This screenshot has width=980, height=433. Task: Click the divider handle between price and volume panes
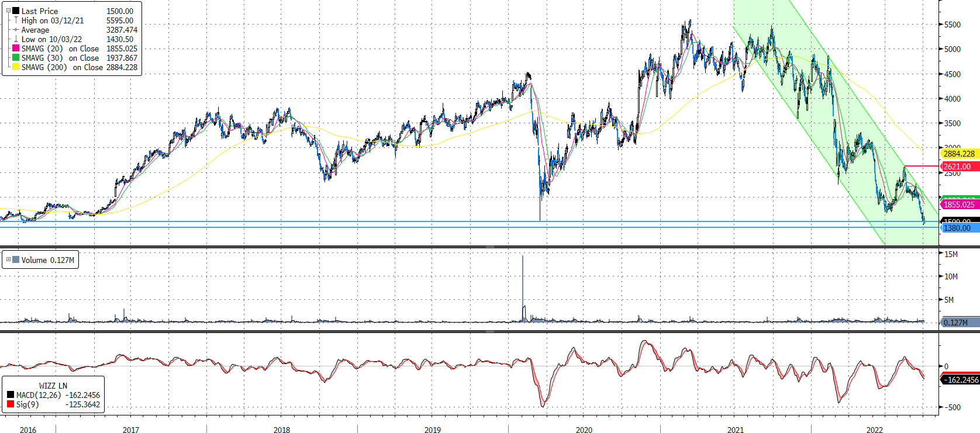(490, 247)
